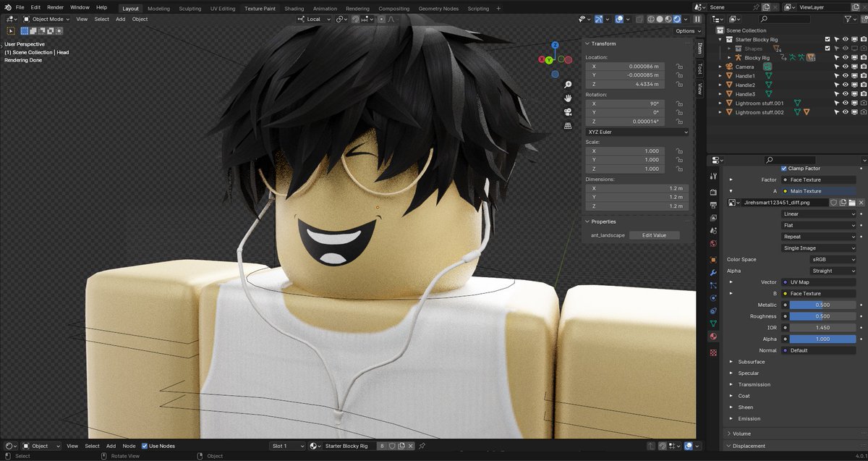The width and height of the screenshot is (868, 461).
Task: Open the Material properties tab icon
Action: tap(713, 337)
